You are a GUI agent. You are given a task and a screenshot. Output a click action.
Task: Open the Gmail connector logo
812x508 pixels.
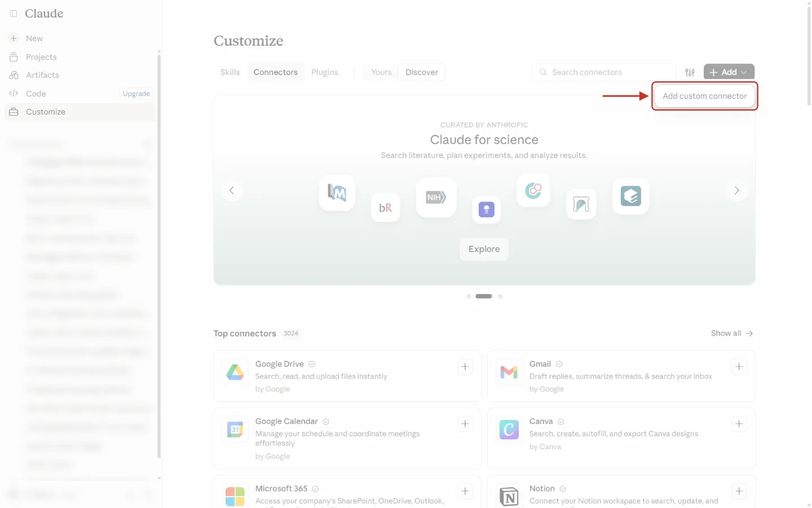(509, 372)
